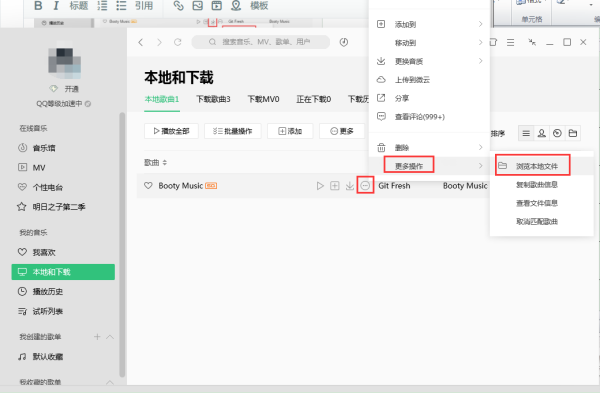
Task: Open the QQ Music main menu icon
Action: 510,42
